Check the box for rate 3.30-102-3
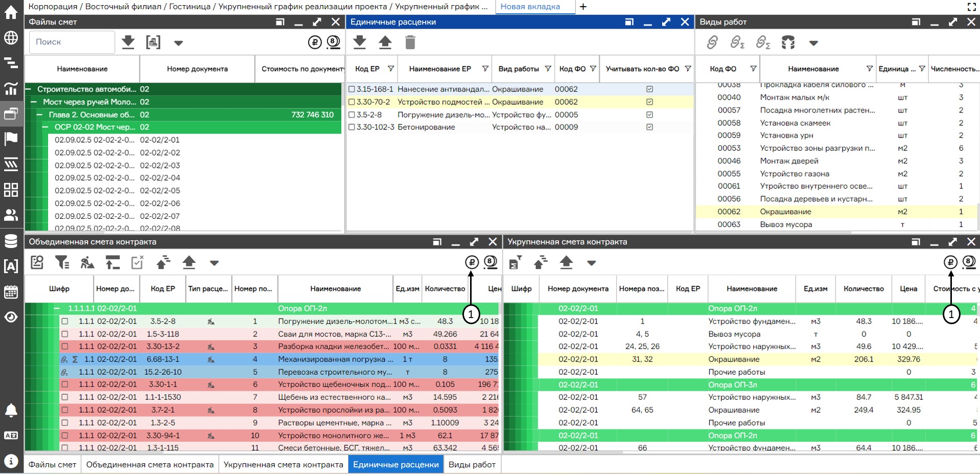 click(352, 127)
